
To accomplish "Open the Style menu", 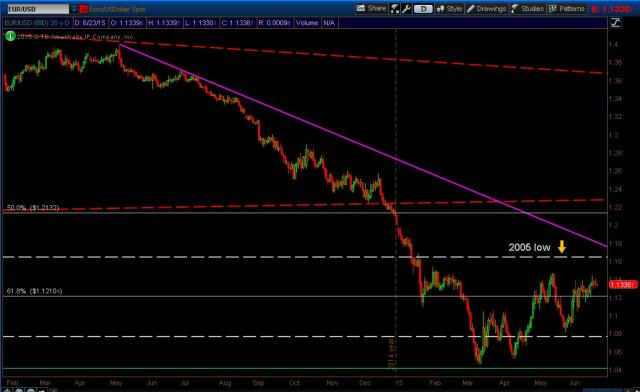I will (x=449, y=9).
